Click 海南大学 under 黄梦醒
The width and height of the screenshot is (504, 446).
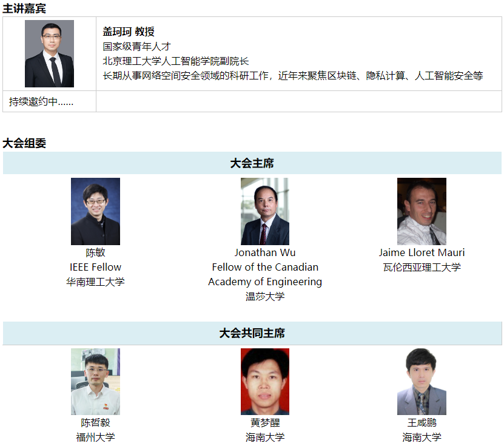(265, 437)
